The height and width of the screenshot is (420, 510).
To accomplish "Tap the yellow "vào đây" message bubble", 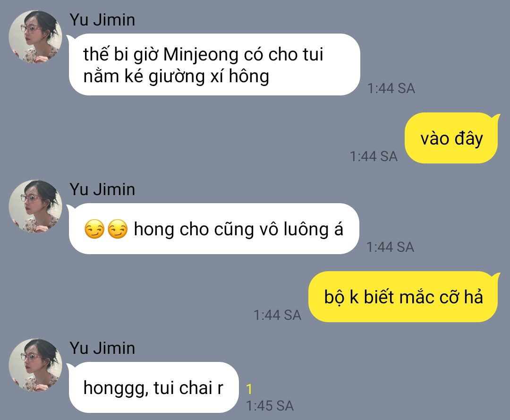I will (x=451, y=138).
